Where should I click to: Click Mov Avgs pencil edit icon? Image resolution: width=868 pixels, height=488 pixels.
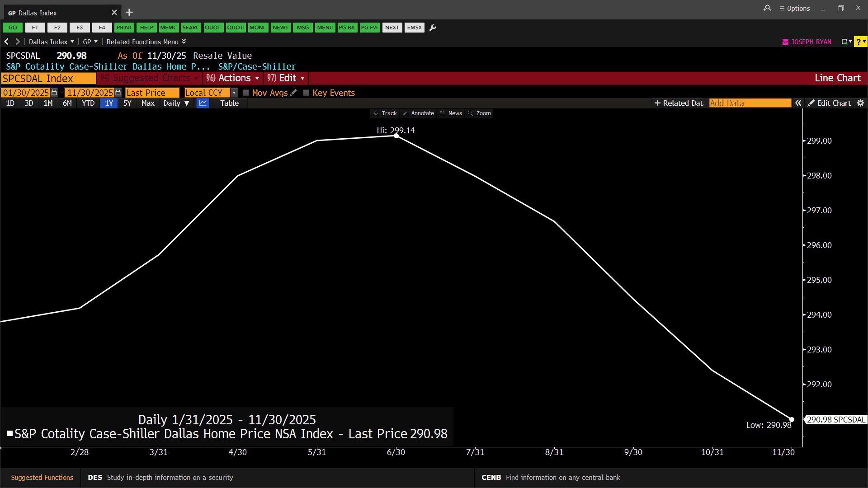tap(293, 93)
